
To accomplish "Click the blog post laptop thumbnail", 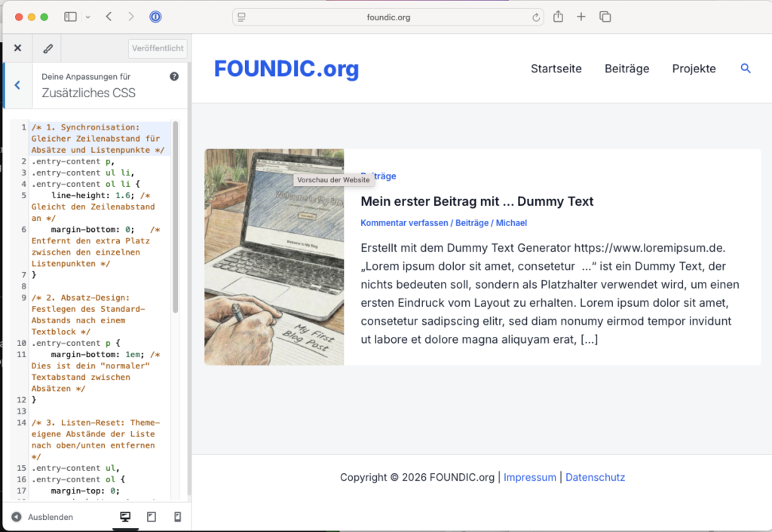I will coord(274,257).
